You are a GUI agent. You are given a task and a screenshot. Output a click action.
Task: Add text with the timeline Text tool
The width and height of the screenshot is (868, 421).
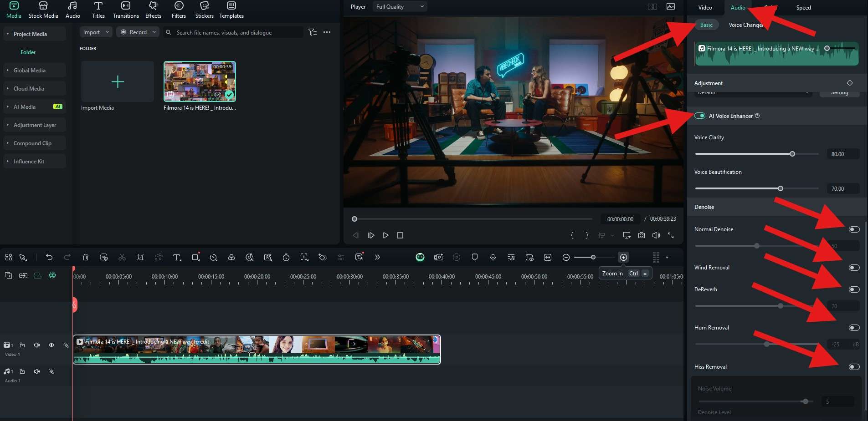click(177, 257)
